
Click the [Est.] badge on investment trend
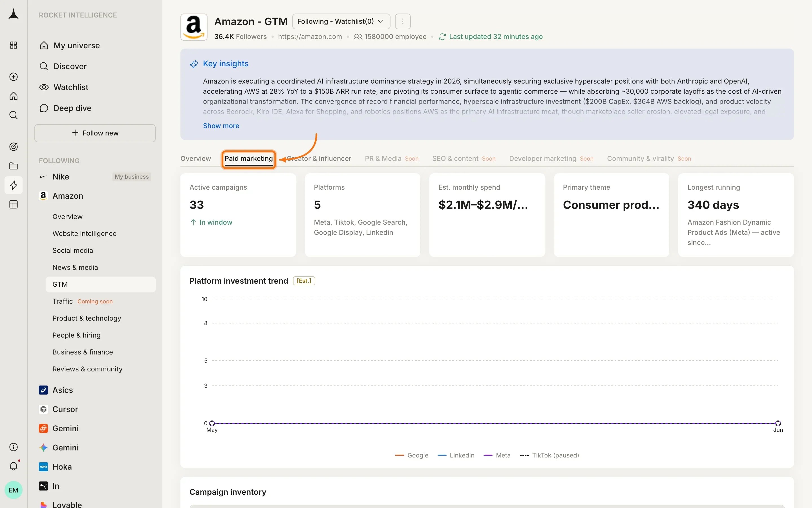coord(304,281)
